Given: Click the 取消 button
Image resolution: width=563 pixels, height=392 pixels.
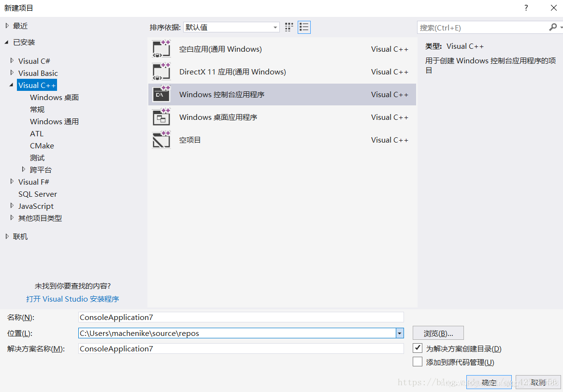Looking at the screenshot, I should (x=538, y=382).
